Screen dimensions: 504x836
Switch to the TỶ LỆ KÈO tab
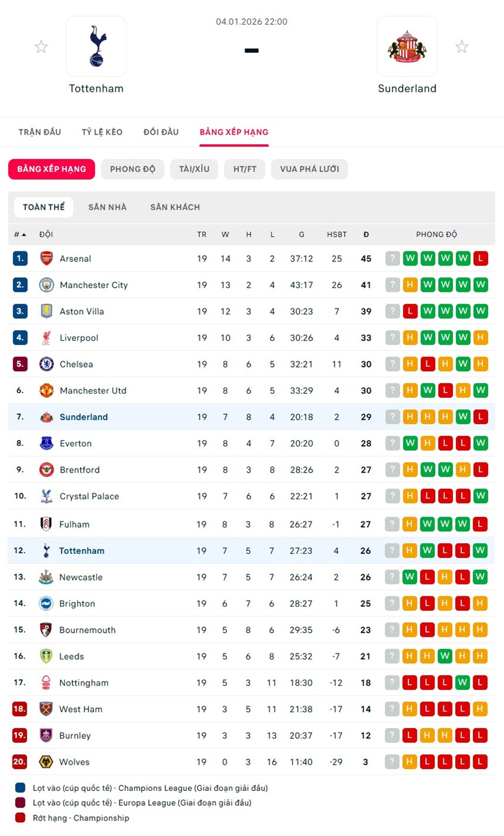102,132
